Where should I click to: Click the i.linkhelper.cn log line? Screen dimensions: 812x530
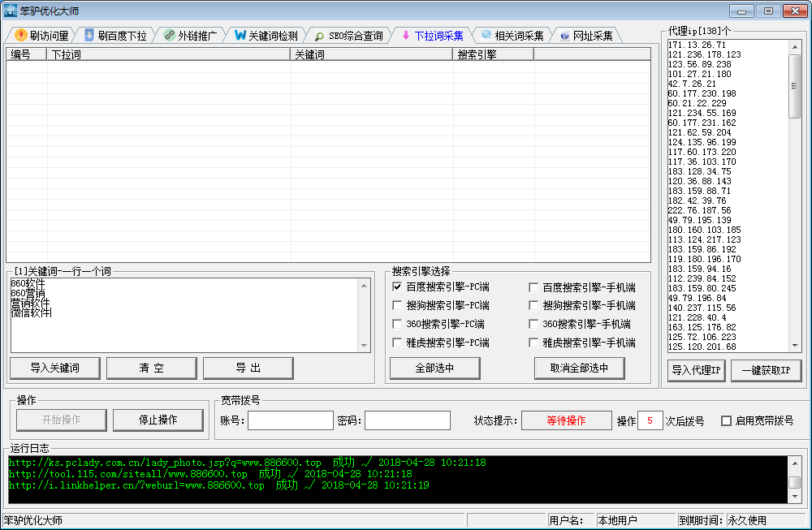pyautogui.click(x=219, y=485)
